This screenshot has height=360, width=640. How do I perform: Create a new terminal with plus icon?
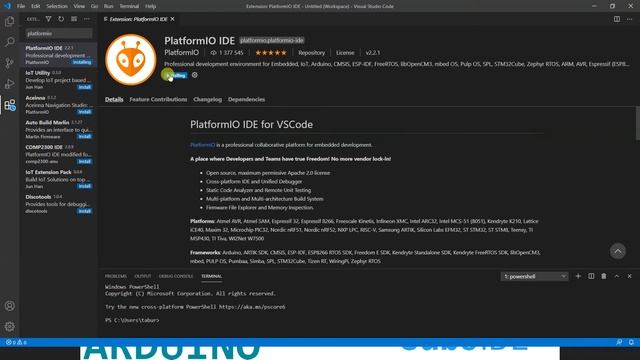click(x=578, y=276)
